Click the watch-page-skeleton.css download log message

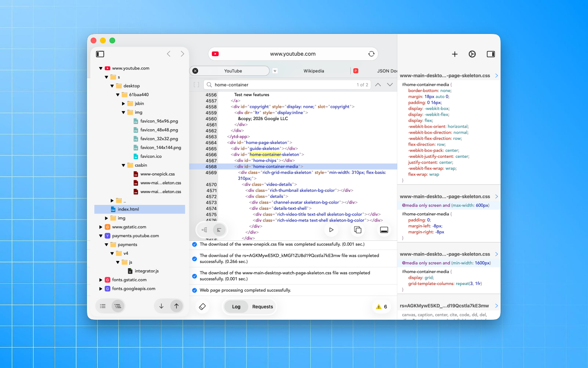point(285,276)
